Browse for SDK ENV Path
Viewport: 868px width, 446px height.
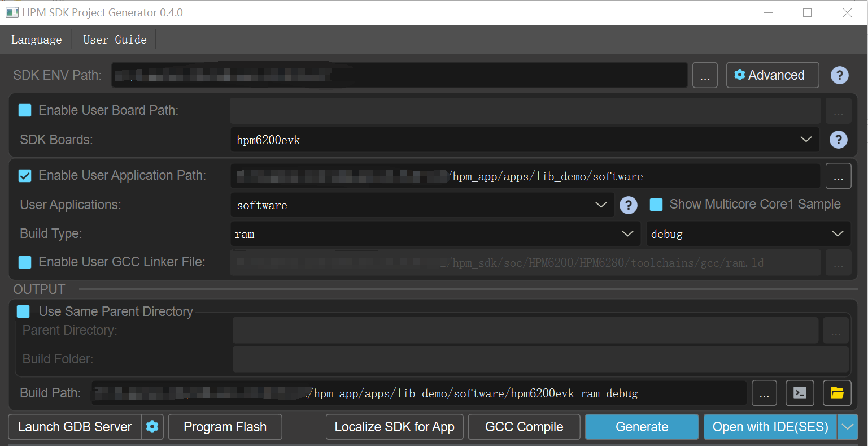[x=705, y=75]
